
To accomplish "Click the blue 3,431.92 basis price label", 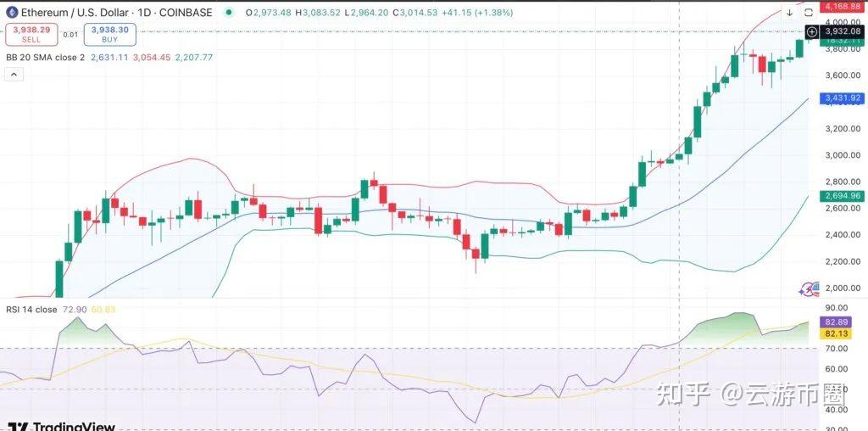I will pyautogui.click(x=842, y=98).
